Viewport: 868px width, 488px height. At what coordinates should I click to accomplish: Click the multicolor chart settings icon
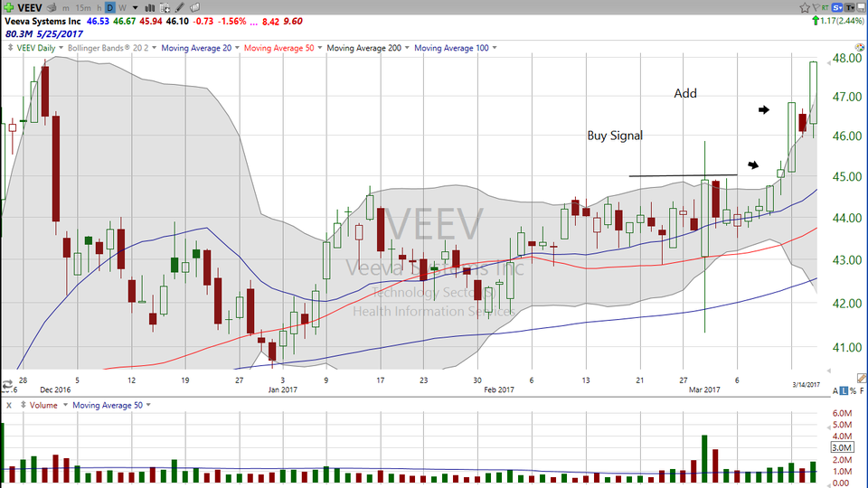click(x=860, y=48)
